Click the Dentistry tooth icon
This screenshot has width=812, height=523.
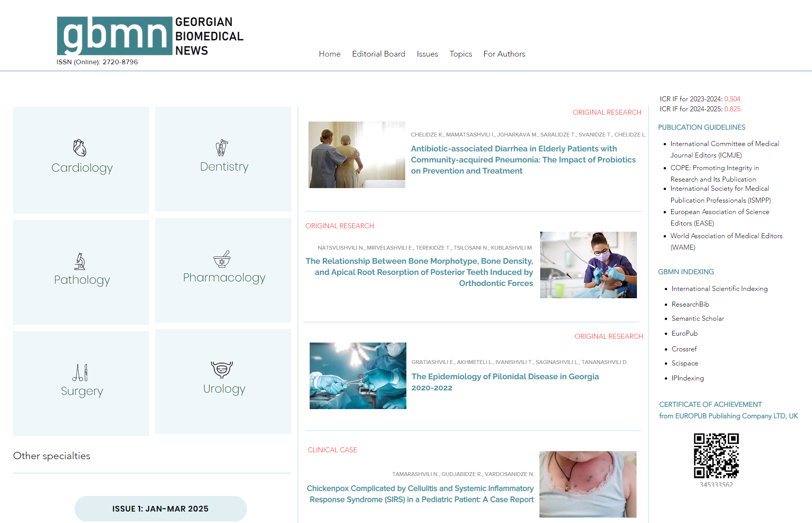coord(222,148)
